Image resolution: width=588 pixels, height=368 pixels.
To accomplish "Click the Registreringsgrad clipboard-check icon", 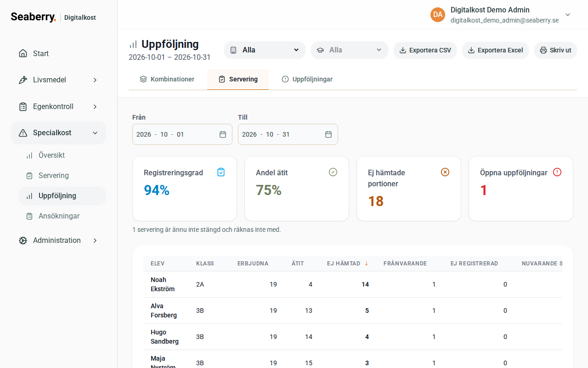I will pyautogui.click(x=221, y=172).
